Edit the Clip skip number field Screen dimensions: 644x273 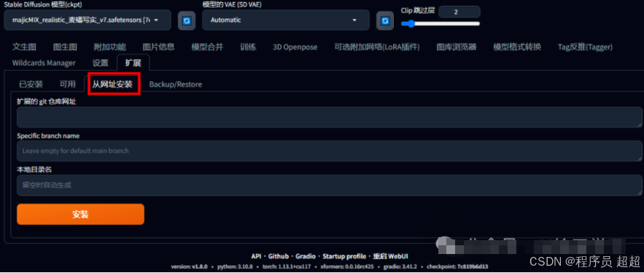[x=459, y=12]
